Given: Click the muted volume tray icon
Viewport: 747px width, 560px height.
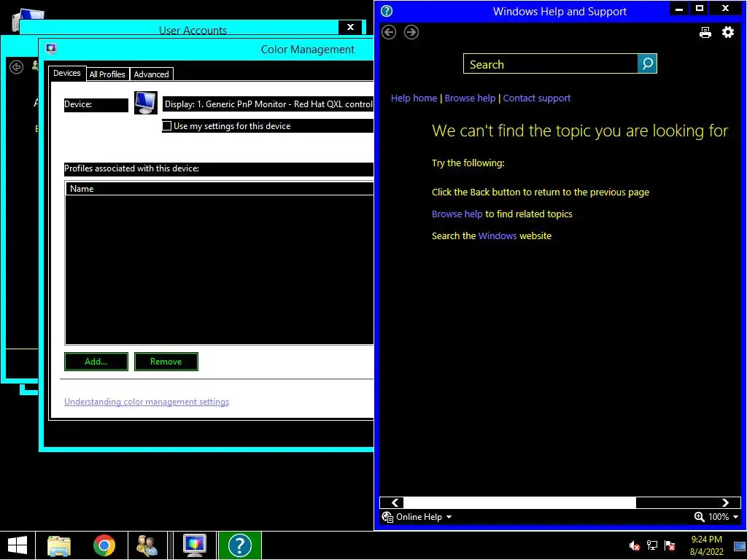Looking at the screenshot, I should pyautogui.click(x=634, y=545).
